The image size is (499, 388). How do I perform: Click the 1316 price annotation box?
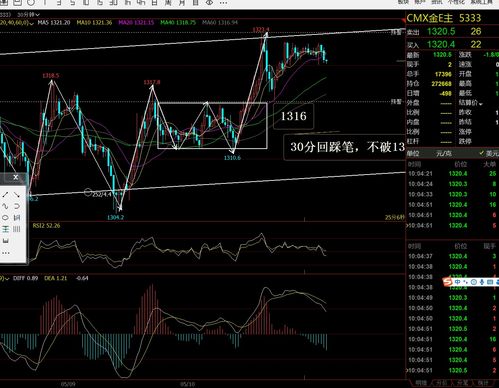pos(293,116)
